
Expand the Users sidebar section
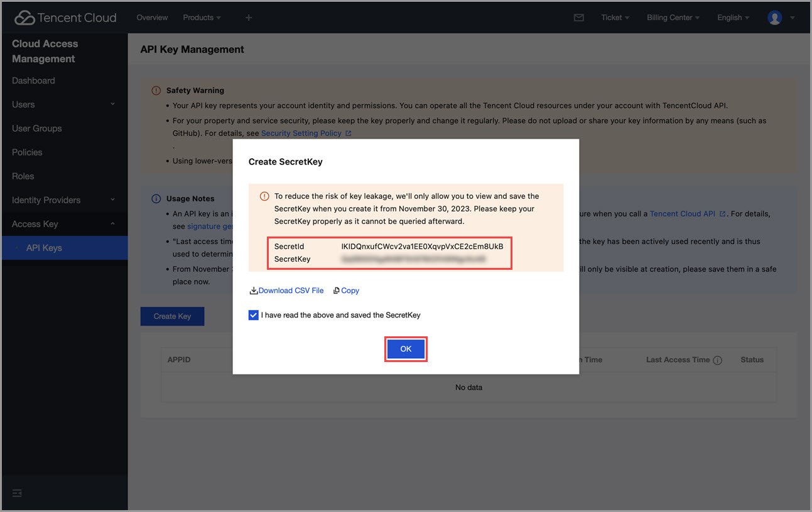tap(63, 104)
